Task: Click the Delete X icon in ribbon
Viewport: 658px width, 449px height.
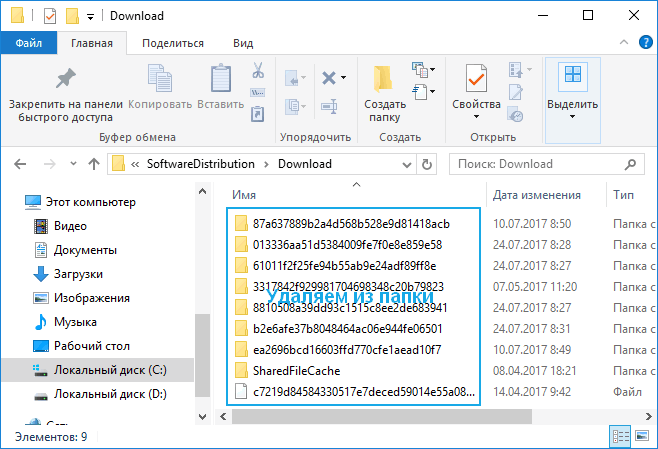Action: pos(328,78)
